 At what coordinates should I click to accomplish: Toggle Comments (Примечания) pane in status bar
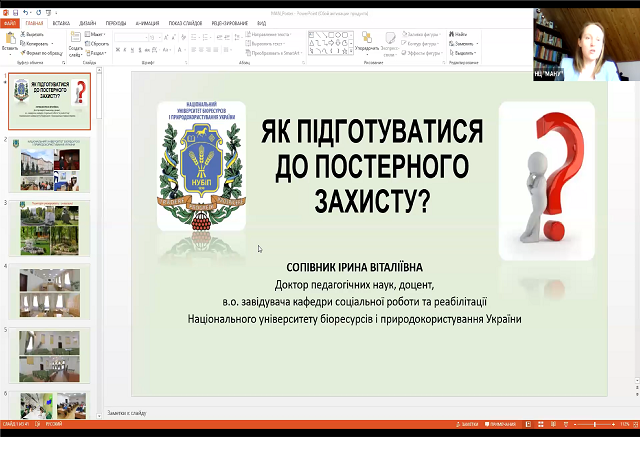click(499, 425)
